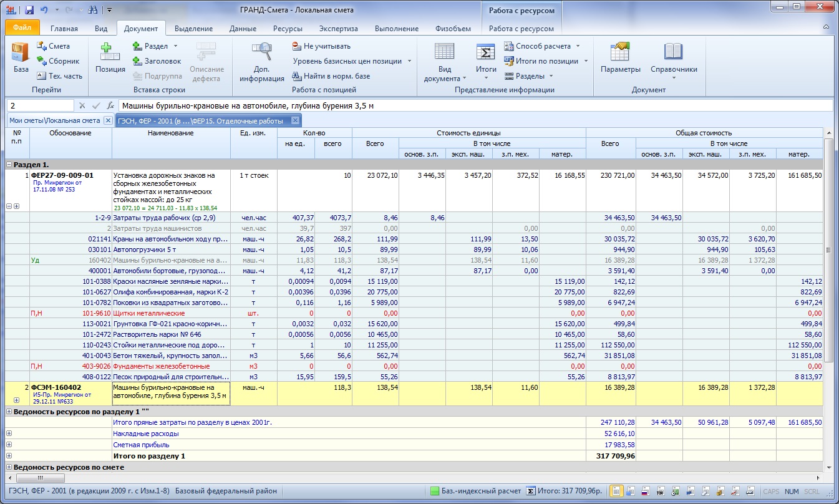Collapse the ribbon with the chevron

[826, 28]
